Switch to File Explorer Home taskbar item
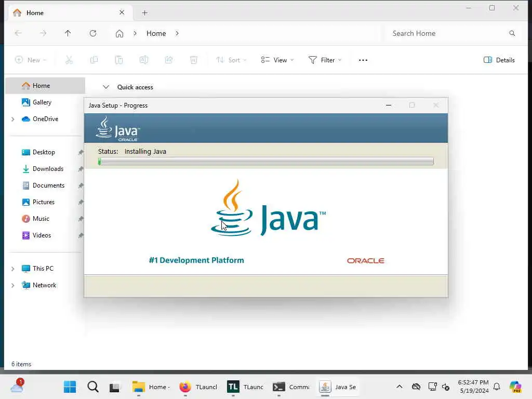532x399 pixels. pyautogui.click(x=151, y=387)
